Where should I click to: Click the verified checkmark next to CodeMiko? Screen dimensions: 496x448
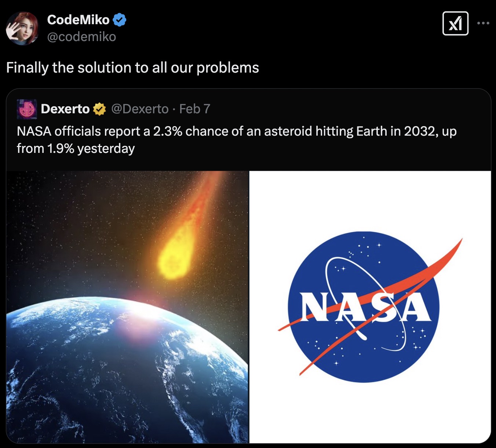pyautogui.click(x=119, y=19)
